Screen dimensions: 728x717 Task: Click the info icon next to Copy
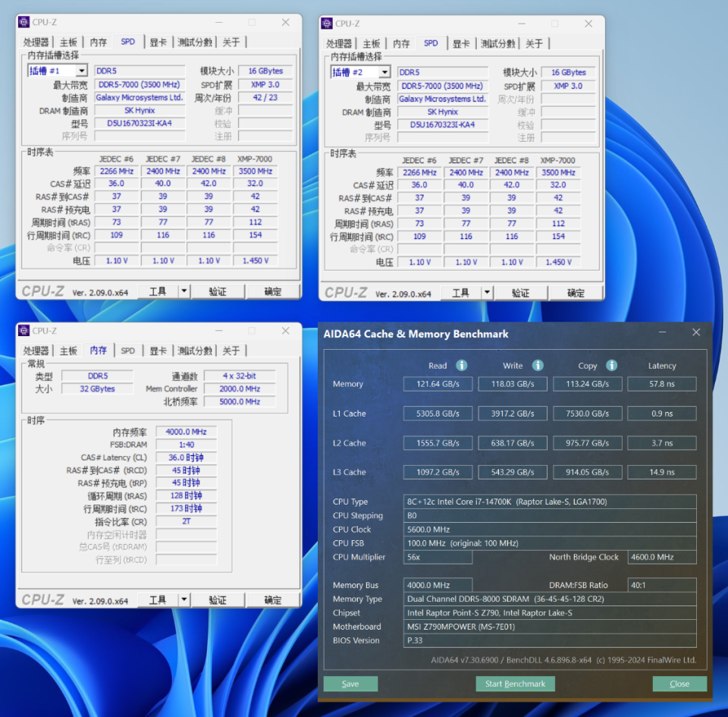[612, 366]
